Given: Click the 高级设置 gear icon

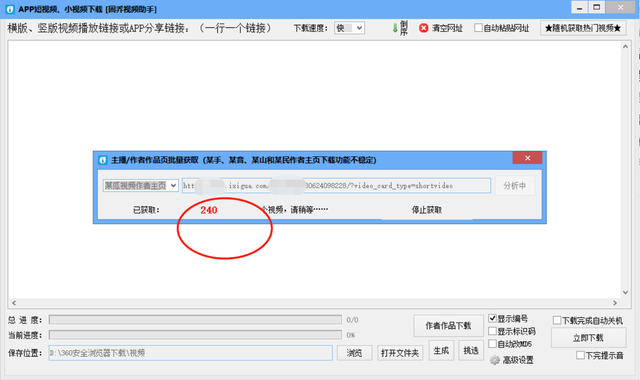Looking at the screenshot, I should pyautogui.click(x=494, y=360).
